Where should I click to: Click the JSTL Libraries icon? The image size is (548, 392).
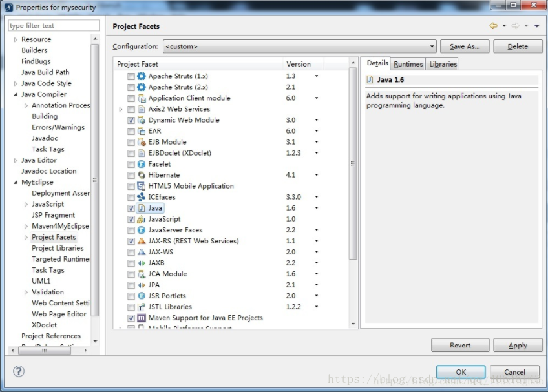141,307
